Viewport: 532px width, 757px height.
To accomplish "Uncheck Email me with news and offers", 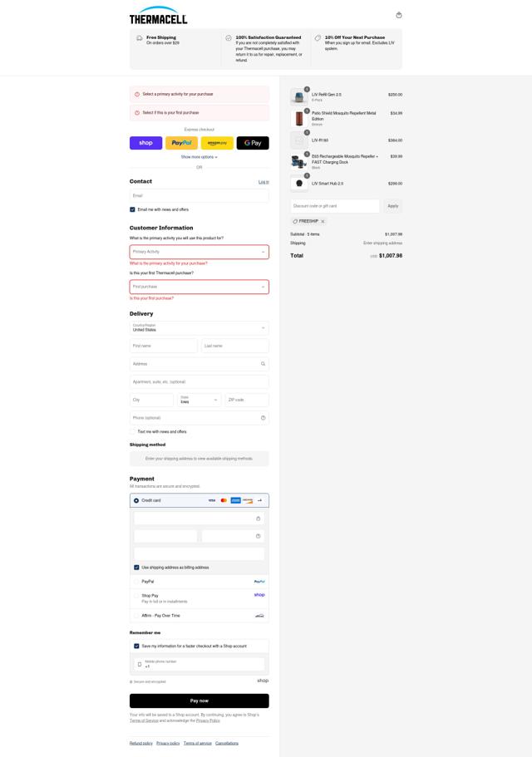I will [x=132, y=209].
